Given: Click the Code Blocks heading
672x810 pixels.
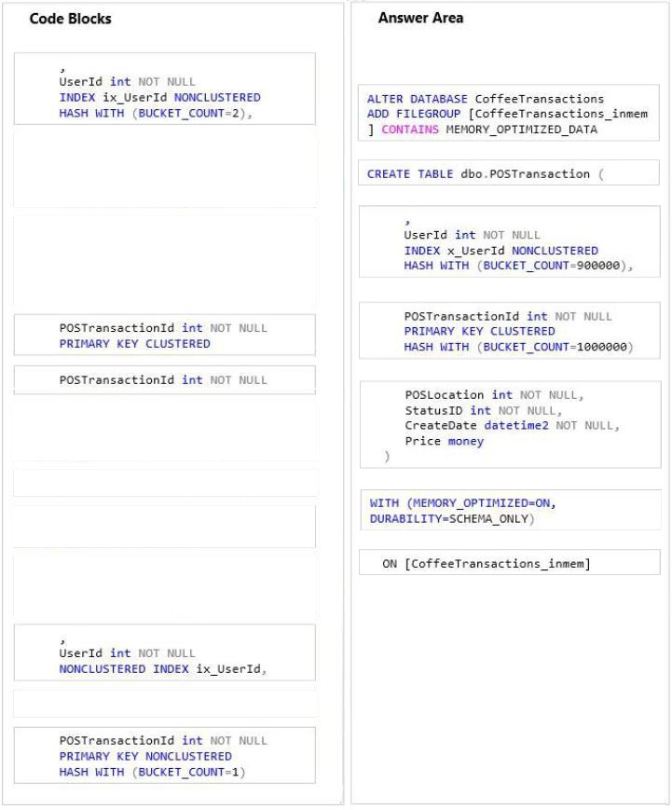Looking at the screenshot, I should point(70,19).
